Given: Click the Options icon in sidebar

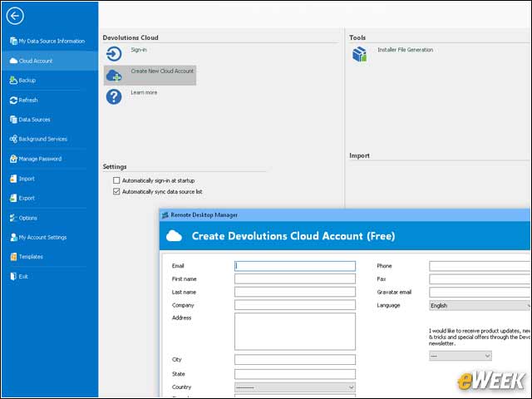Looking at the screenshot, I should point(13,218).
